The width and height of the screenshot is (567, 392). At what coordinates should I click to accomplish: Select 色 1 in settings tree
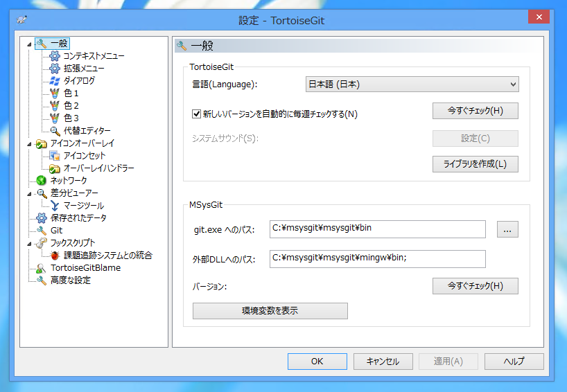(71, 93)
